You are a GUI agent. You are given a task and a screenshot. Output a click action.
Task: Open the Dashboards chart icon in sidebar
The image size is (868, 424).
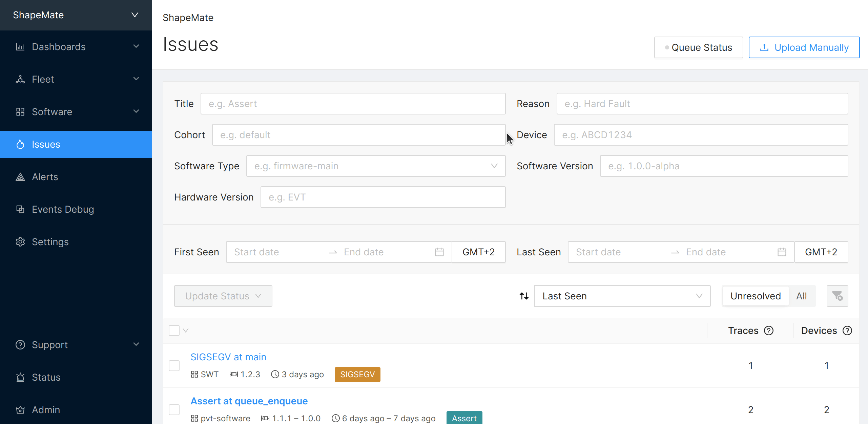click(x=20, y=47)
